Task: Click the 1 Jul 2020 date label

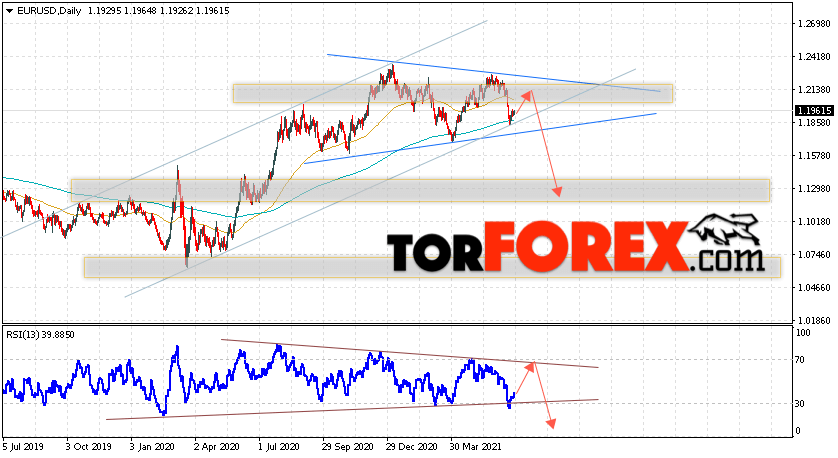Action: coord(278,447)
